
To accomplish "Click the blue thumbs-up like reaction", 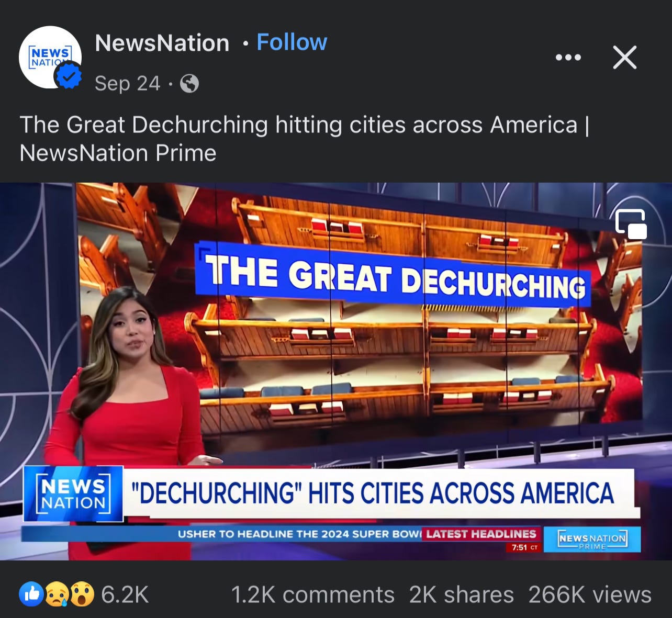I will (31, 594).
